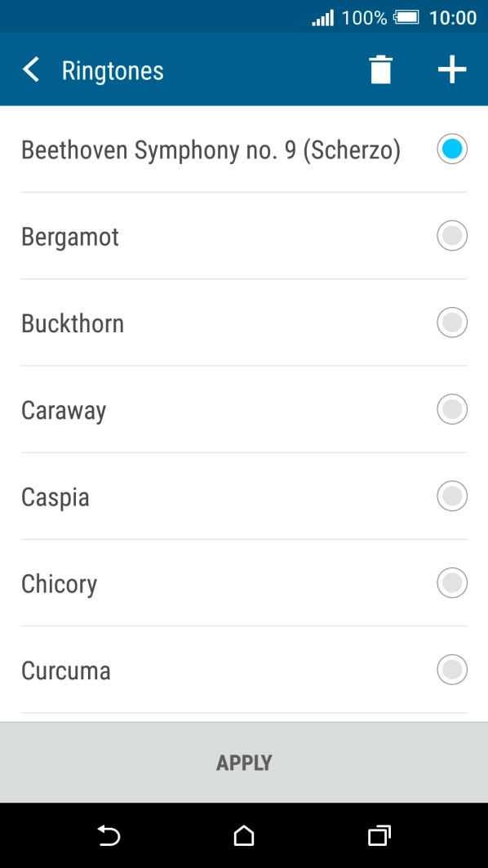Tap the Android back navigation button
This screenshot has width=488, height=868.
coord(109,835)
